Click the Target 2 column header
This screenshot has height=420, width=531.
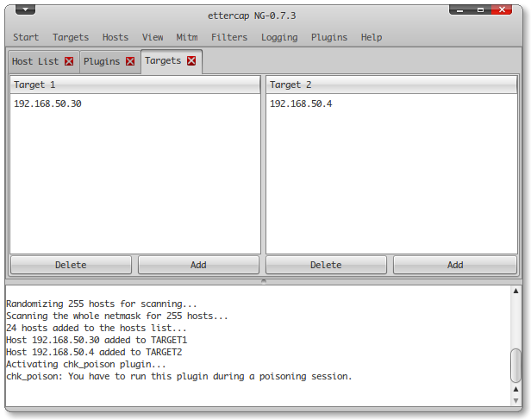coord(391,85)
